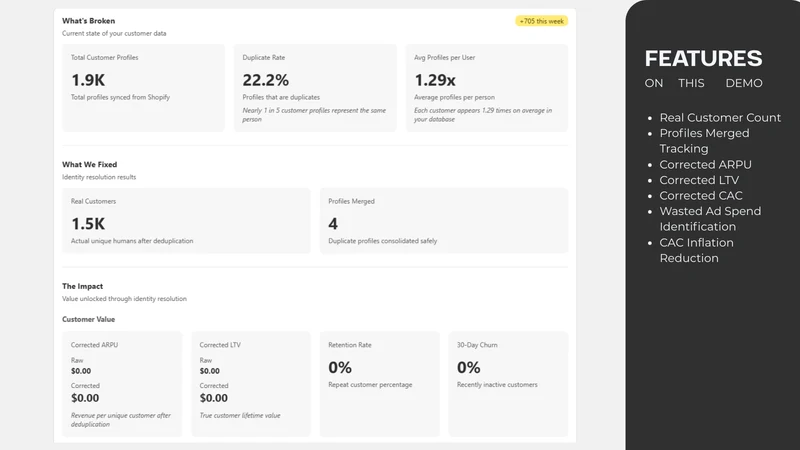
Task: Click 'True customer lifetime value' note
Action: pos(240,415)
